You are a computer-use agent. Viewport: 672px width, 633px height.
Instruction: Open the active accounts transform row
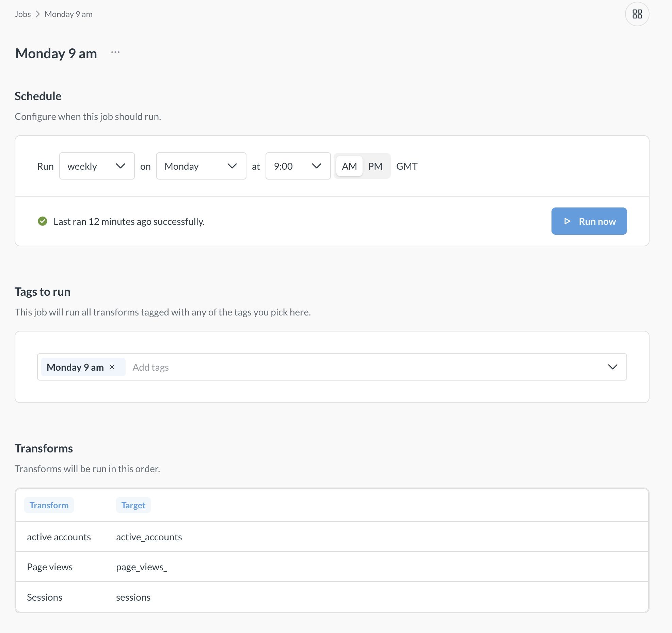[x=59, y=537]
